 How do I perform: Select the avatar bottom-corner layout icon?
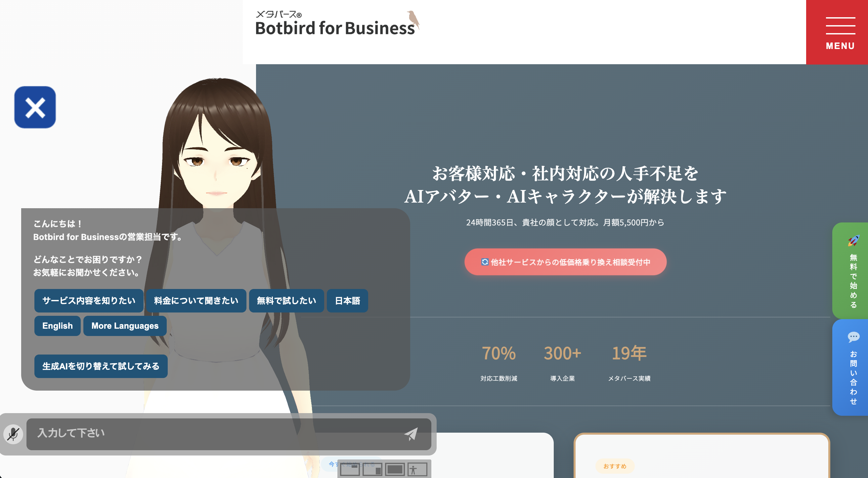373,470
